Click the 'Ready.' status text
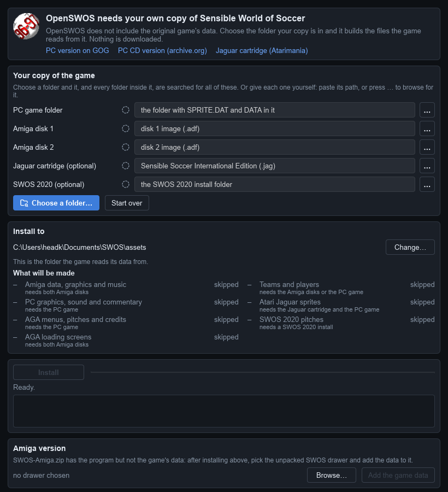The height and width of the screenshot is (492, 448). coord(24,388)
